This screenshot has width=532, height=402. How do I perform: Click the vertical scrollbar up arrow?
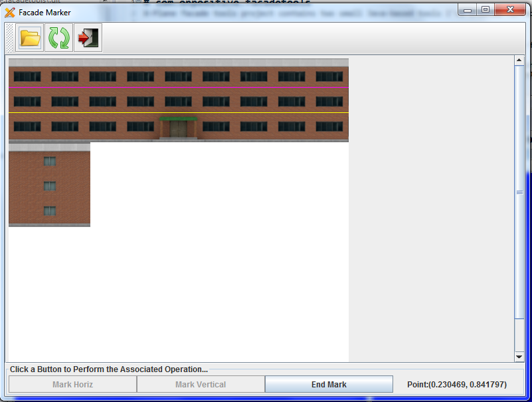519,60
